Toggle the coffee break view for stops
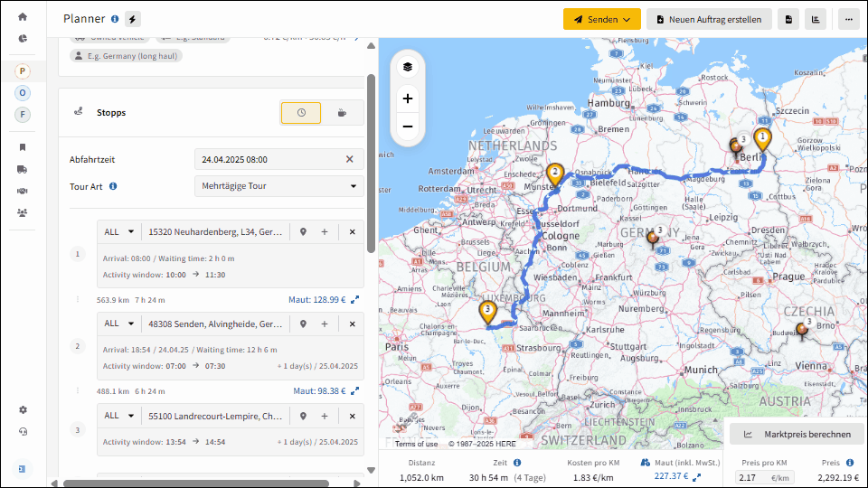Viewport: 868px width, 488px height. [342, 113]
